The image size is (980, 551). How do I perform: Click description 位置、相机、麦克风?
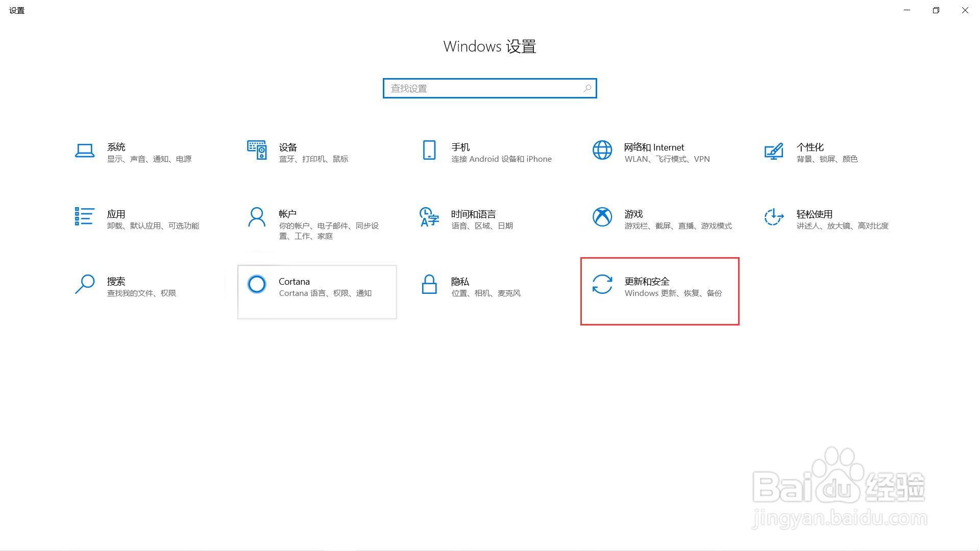pos(486,293)
